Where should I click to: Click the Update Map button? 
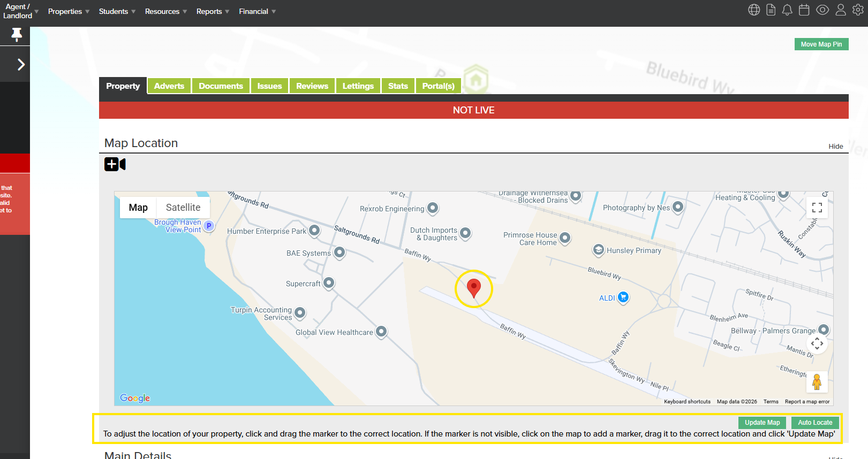point(762,423)
